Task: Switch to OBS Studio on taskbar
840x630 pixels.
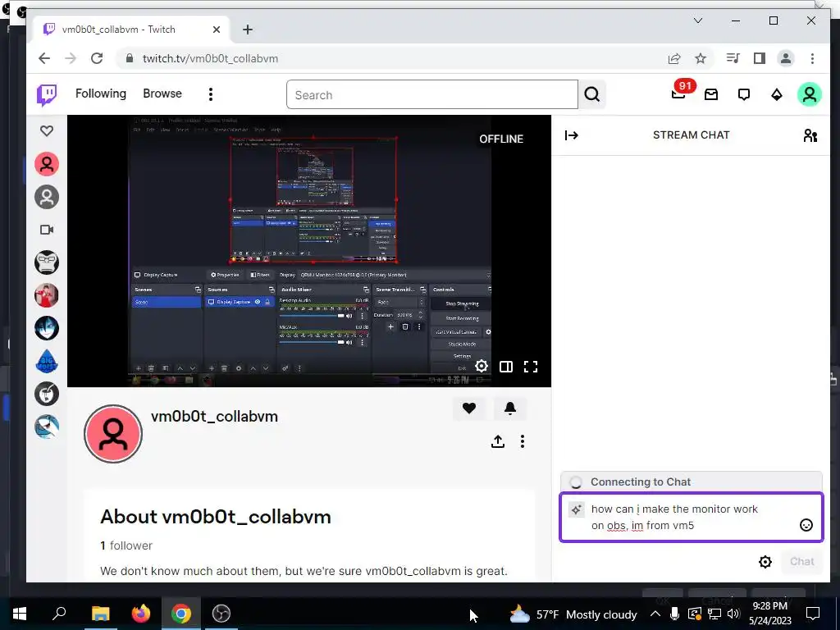Action: [221, 614]
